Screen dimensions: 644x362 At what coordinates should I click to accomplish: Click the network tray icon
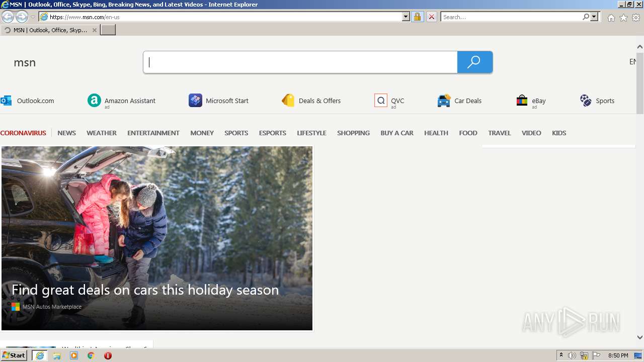coord(584,355)
